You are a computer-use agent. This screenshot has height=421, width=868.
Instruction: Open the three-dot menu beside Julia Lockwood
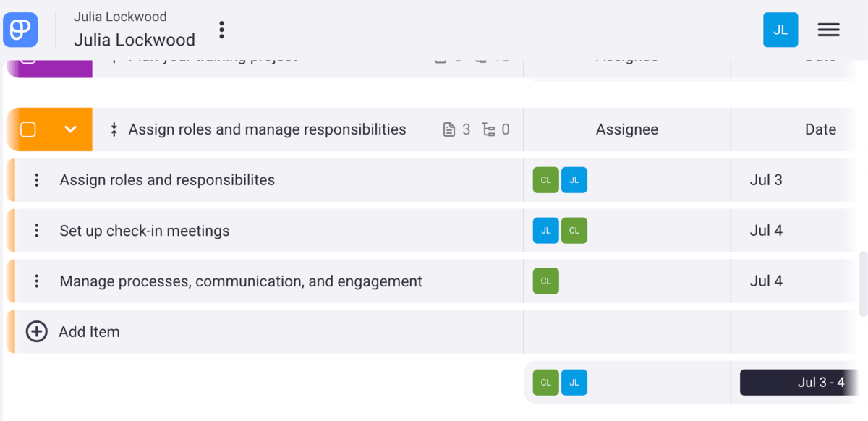[x=221, y=30]
